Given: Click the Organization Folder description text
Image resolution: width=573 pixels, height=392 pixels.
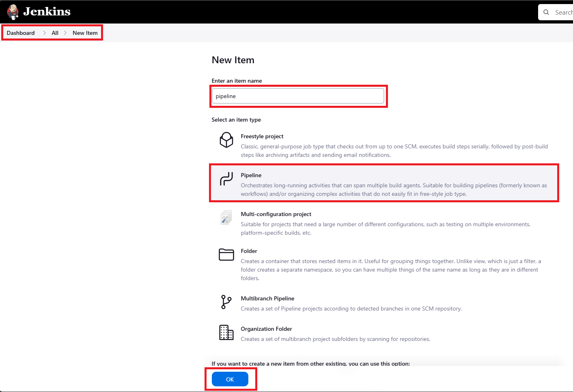Looking at the screenshot, I should (x=335, y=339).
